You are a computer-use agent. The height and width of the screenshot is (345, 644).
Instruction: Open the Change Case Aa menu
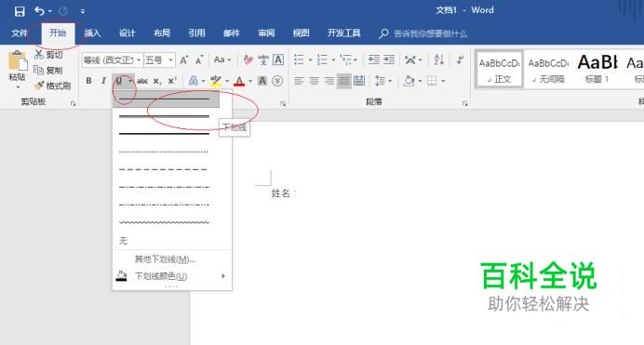[222, 60]
